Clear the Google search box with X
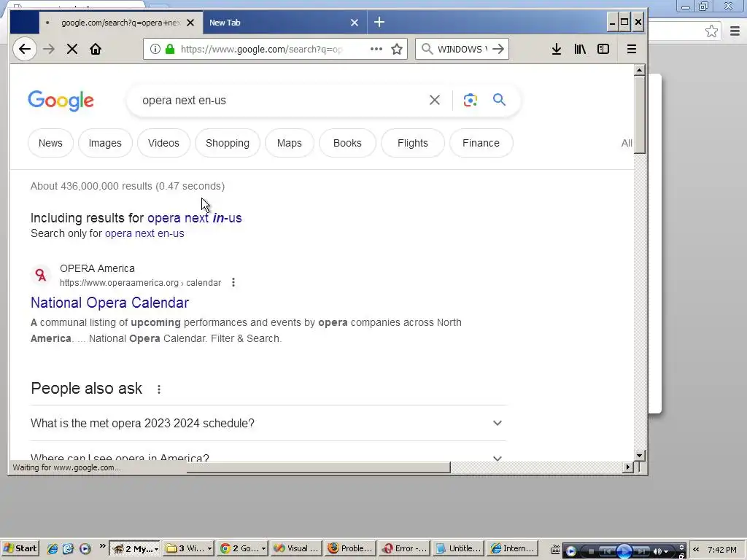The height and width of the screenshot is (560, 747). pos(435,100)
